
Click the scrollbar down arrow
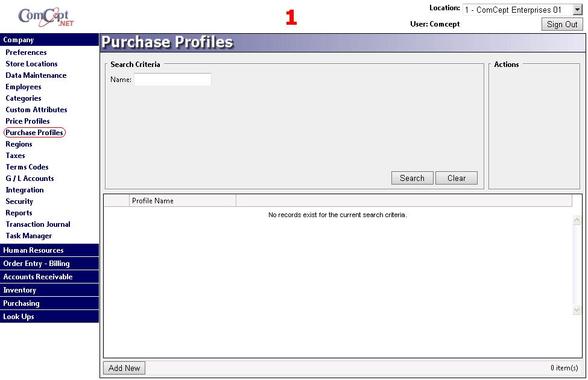pyautogui.click(x=577, y=309)
